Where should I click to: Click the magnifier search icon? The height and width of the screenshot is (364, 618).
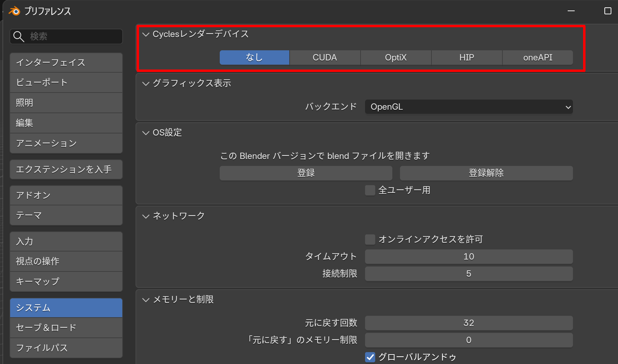point(19,36)
